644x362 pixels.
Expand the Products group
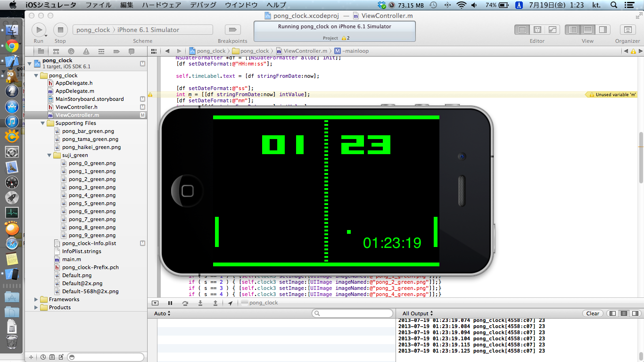36,307
